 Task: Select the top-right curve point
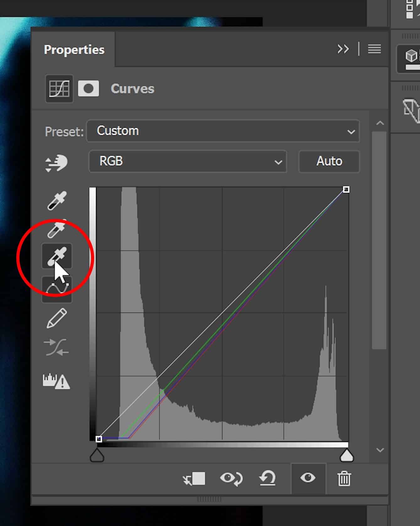(346, 189)
